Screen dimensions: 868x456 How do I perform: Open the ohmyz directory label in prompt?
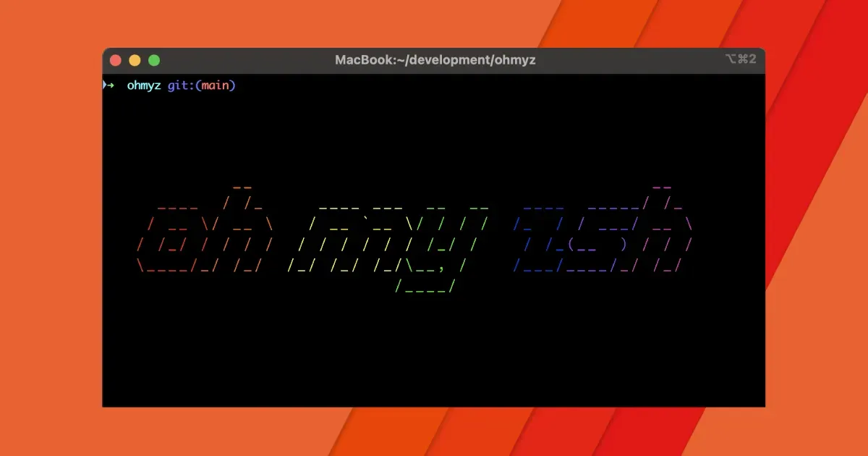point(142,85)
